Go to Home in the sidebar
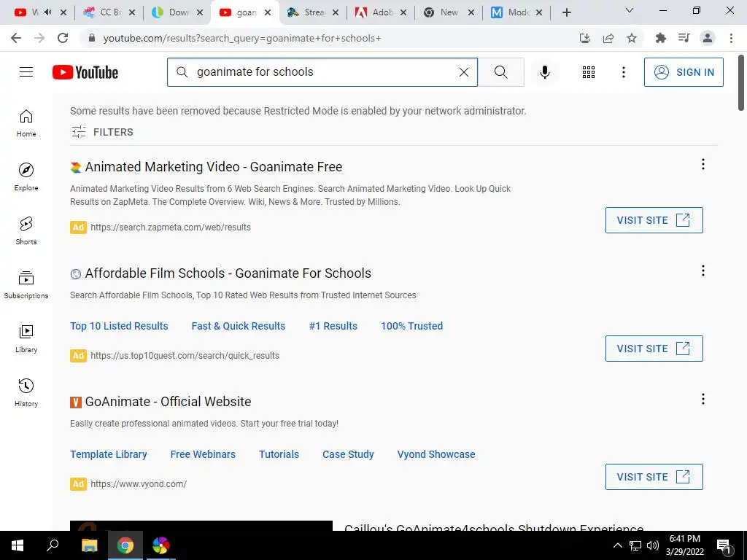Viewport: 747px width, 560px height. [26, 123]
